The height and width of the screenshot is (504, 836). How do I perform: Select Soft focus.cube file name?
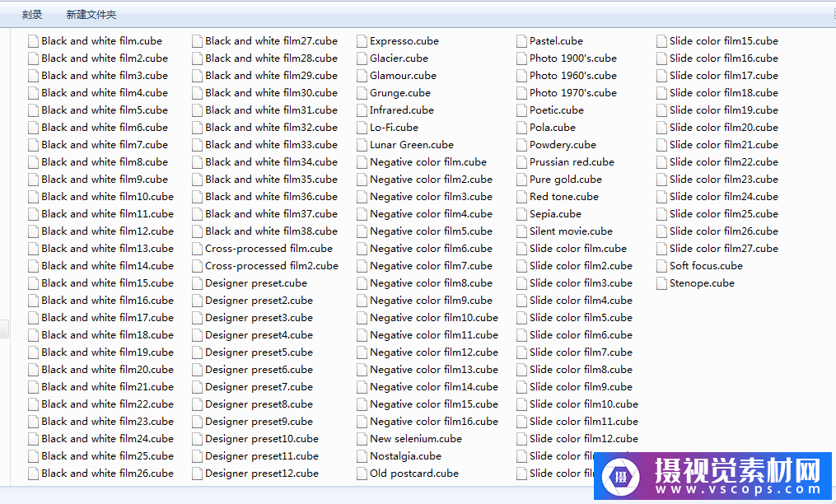click(706, 266)
